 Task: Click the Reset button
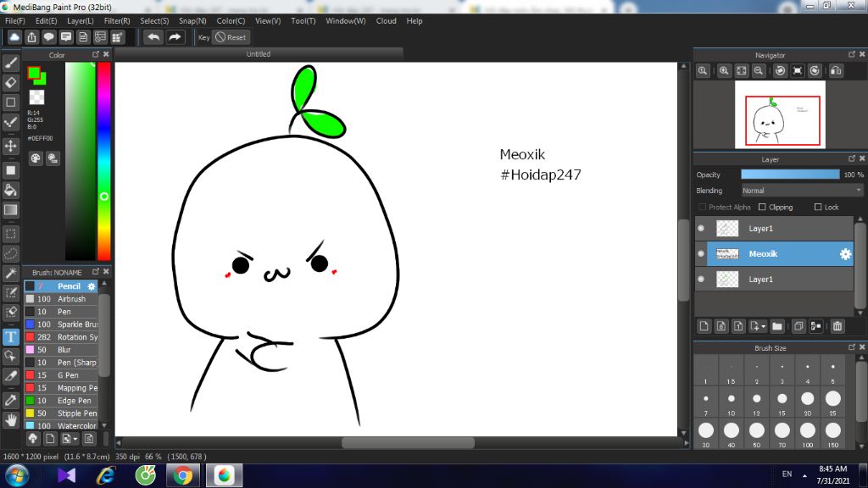pyautogui.click(x=231, y=37)
